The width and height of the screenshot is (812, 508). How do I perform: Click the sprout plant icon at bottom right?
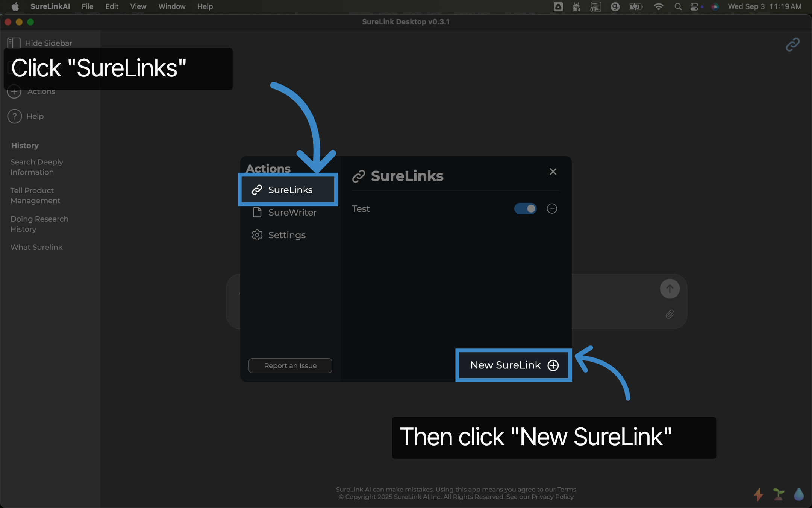(779, 494)
